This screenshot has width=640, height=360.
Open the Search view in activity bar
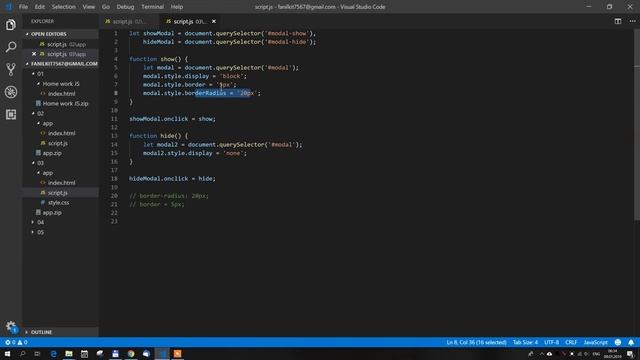point(11,47)
